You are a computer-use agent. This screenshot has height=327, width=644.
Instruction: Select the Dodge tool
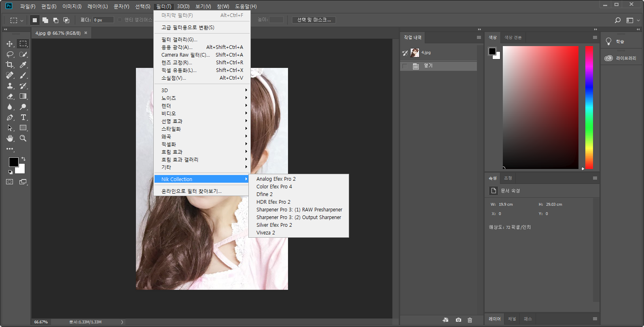pos(23,107)
